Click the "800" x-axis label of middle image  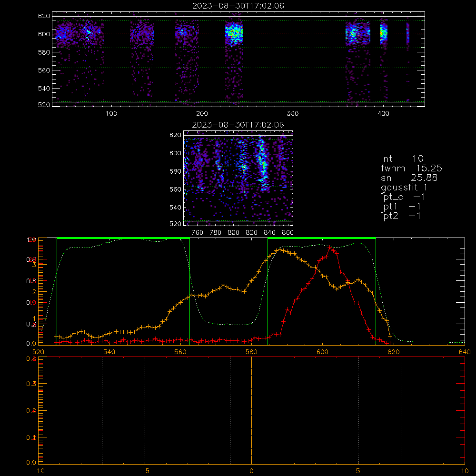pyautogui.click(x=233, y=232)
